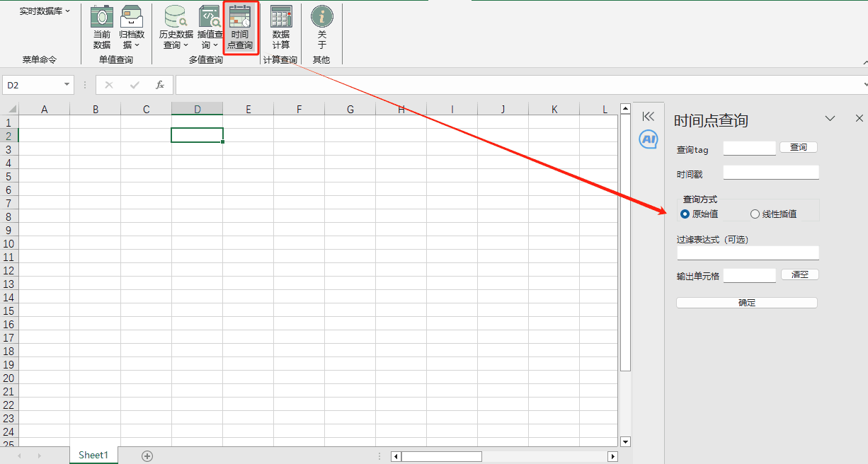This screenshot has height=464, width=868.
Task: Click the 查询tag input field
Action: [750, 148]
